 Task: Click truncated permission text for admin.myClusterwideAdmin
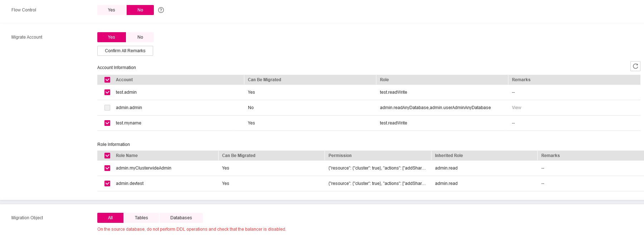click(x=377, y=168)
